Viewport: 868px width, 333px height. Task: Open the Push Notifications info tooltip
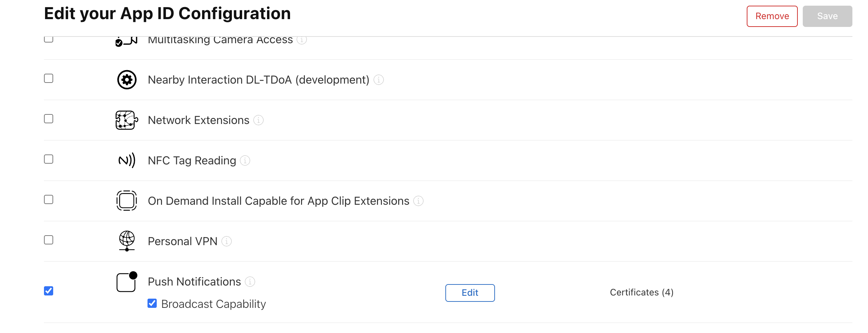250,282
